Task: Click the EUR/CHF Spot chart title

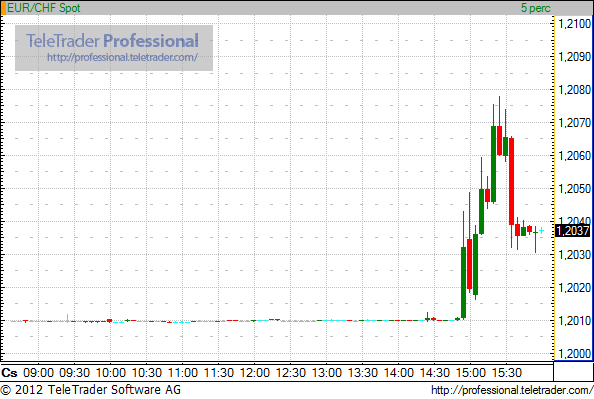Action: [44, 8]
